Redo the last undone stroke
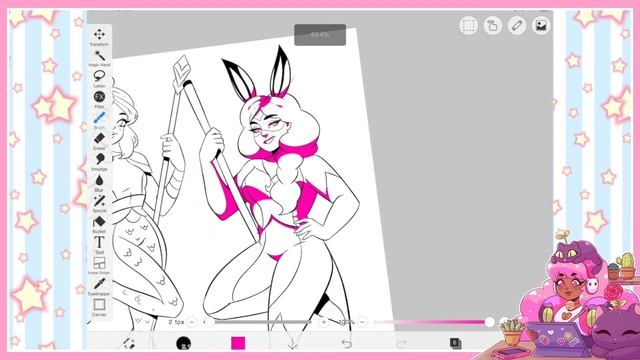This screenshot has width=640, height=360. coord(401,344)
